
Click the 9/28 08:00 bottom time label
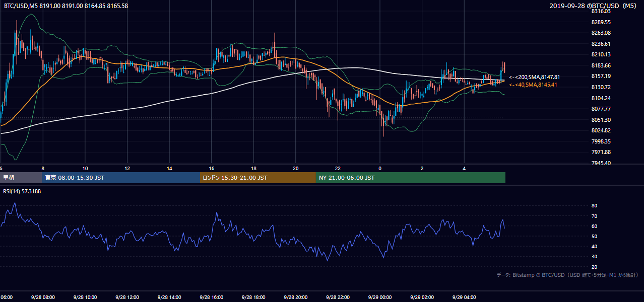(x=43, y=297)
